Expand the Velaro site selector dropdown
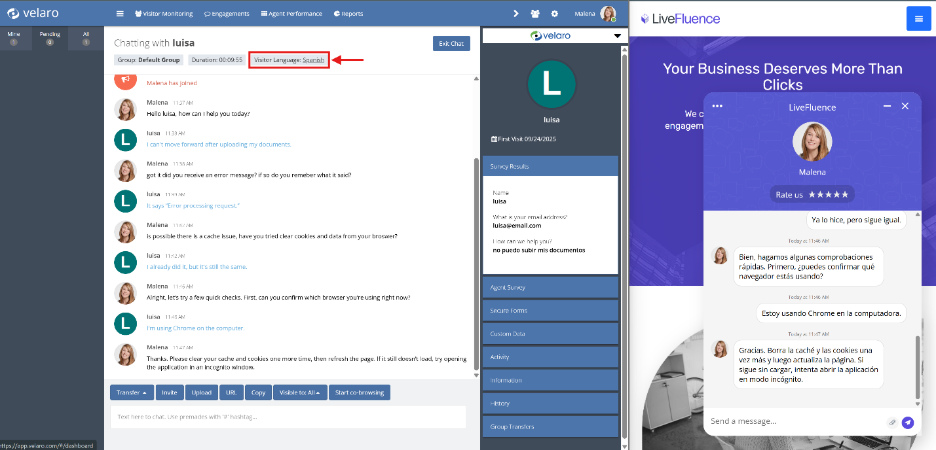Viewport: 936px width, 450px height. (617, 36)
